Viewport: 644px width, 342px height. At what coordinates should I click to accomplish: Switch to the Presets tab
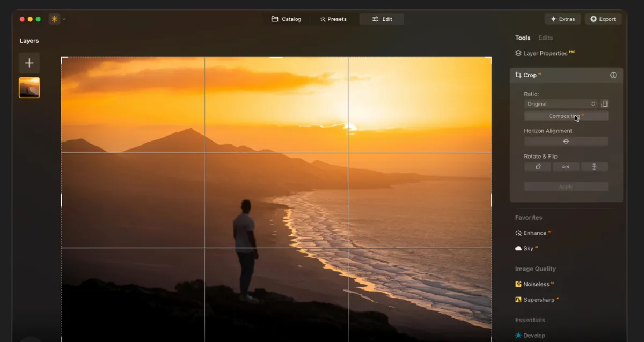tap(333, 19)
